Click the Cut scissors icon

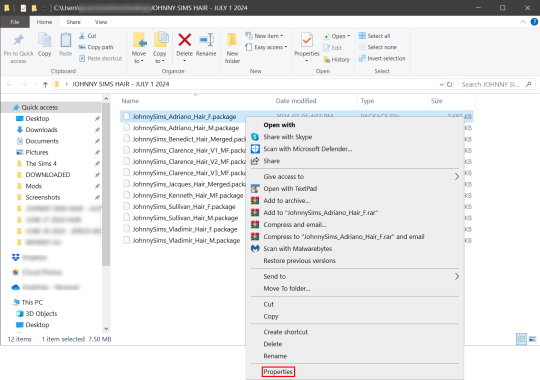pyautogui.click(x=82, y=35)
